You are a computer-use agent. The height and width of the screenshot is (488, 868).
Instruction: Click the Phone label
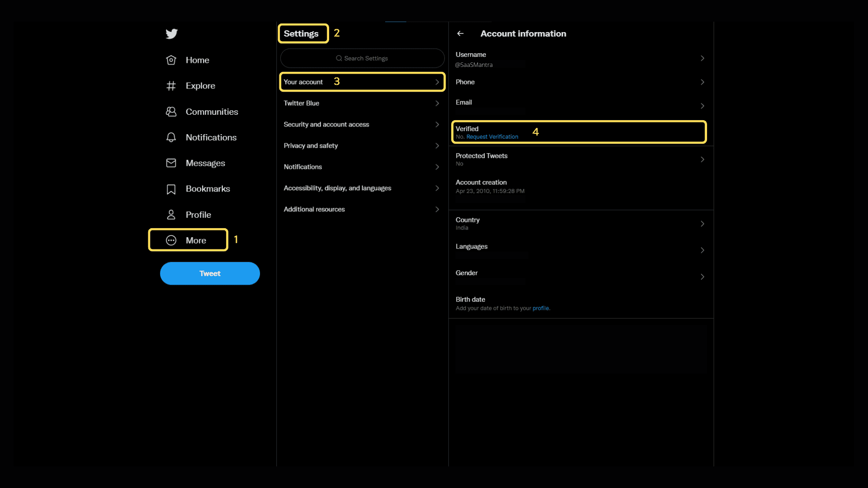[465, 82]
